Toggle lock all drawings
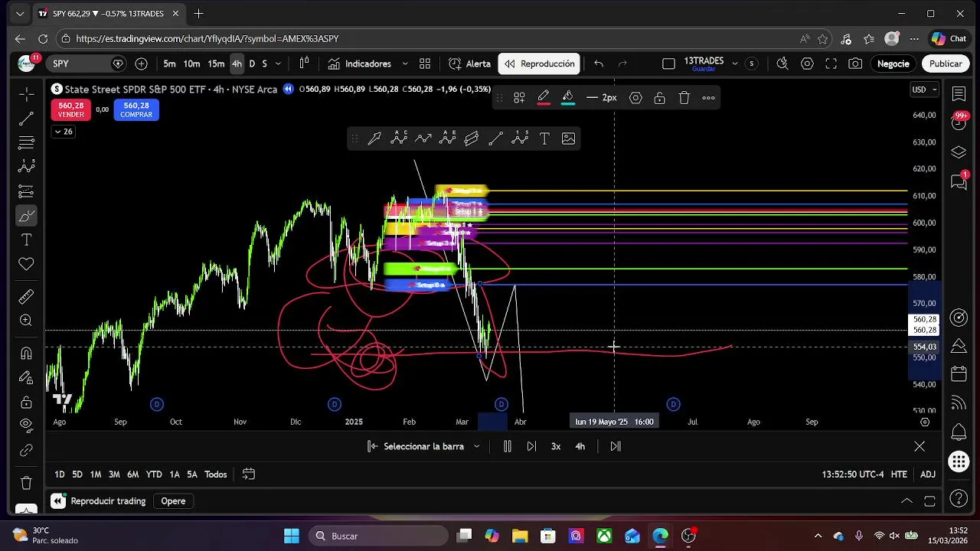 pos(26,402)
